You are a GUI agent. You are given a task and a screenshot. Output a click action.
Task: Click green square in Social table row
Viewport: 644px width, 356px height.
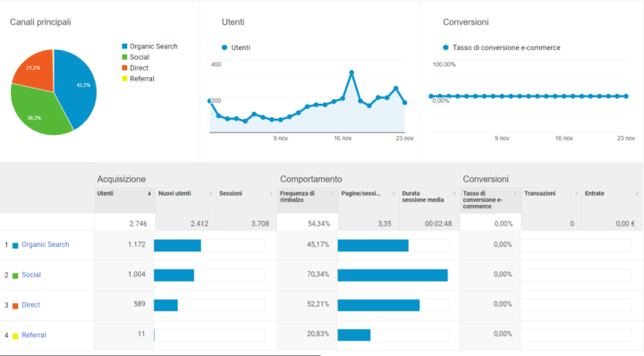(x=15, y=275)
